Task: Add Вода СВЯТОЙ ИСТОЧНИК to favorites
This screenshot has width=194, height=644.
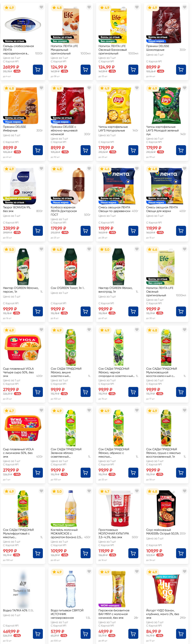Action: click(89, 572)
